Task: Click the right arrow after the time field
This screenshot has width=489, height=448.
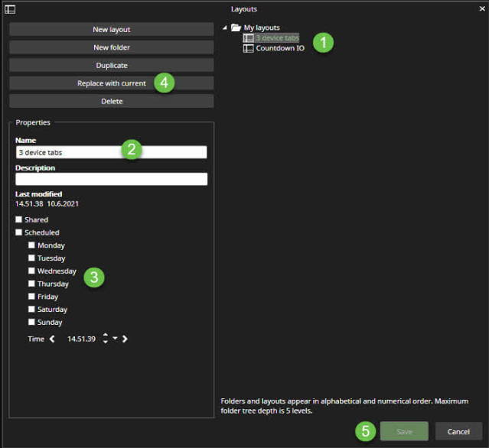Action: pyautogui.click(x=125, y=339)
